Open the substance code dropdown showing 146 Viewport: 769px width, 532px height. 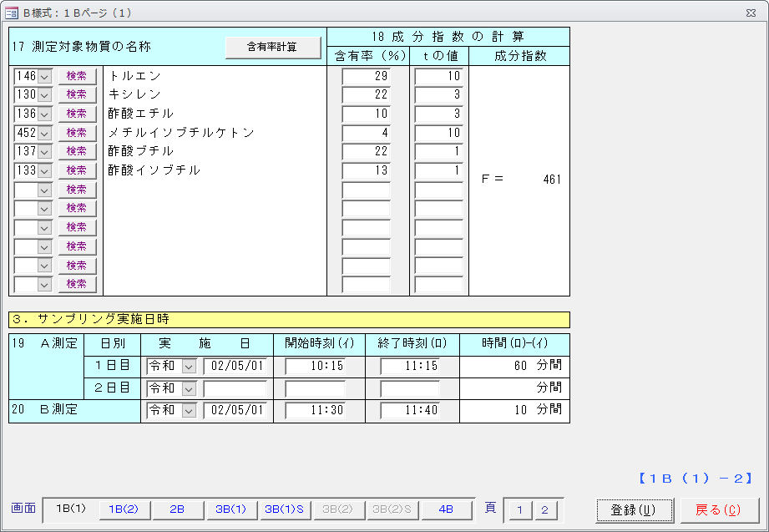(x=45, y=76)
